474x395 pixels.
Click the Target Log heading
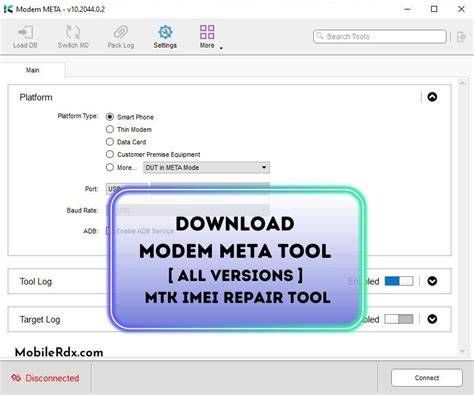[x=40, y=320]
